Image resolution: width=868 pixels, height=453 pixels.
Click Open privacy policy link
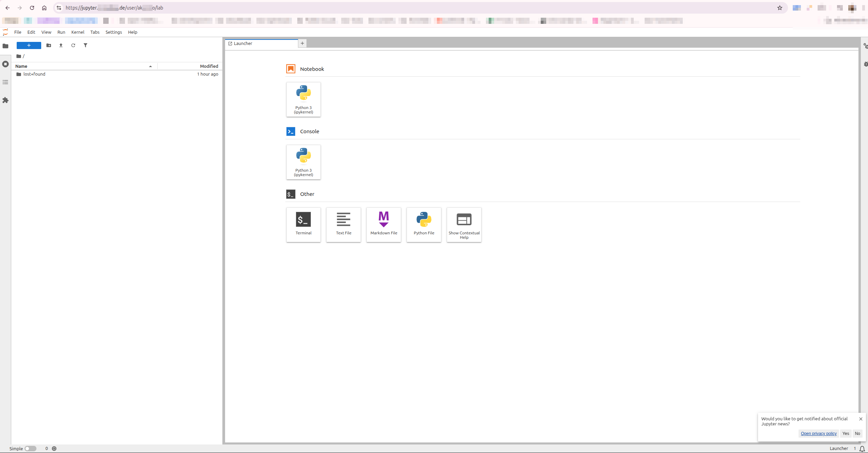(818, 434)
